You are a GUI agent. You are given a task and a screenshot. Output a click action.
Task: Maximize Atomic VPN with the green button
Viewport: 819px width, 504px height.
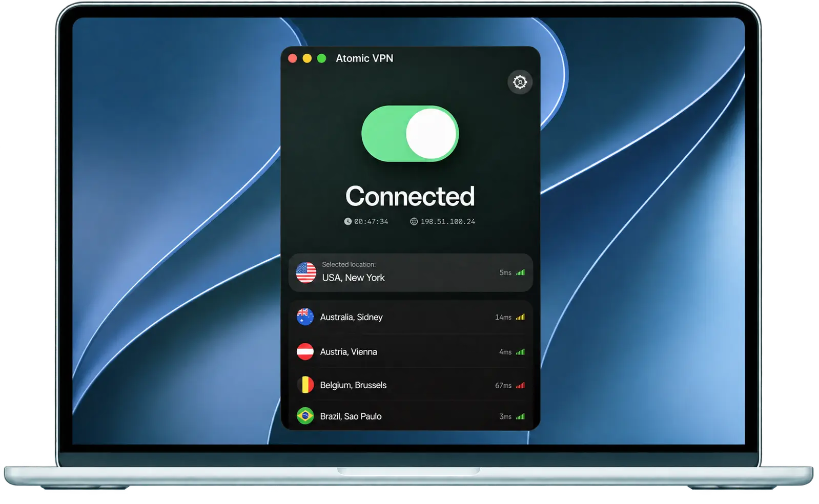pos(321,58)
